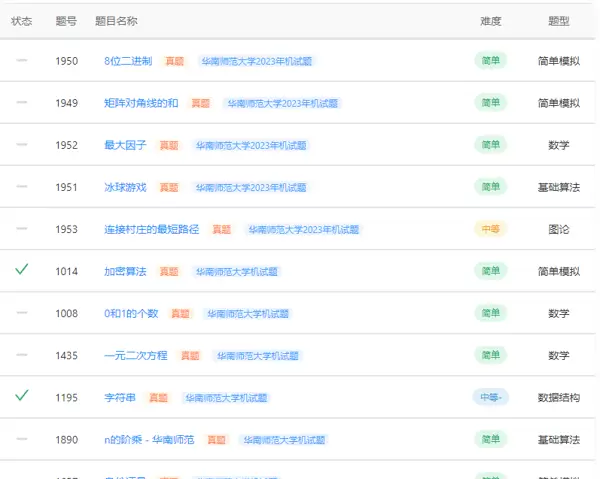The width and height of the screenshot is (600, 479).
Task: Click the dash status icon for problem 1950
Action: click(22, 61)
